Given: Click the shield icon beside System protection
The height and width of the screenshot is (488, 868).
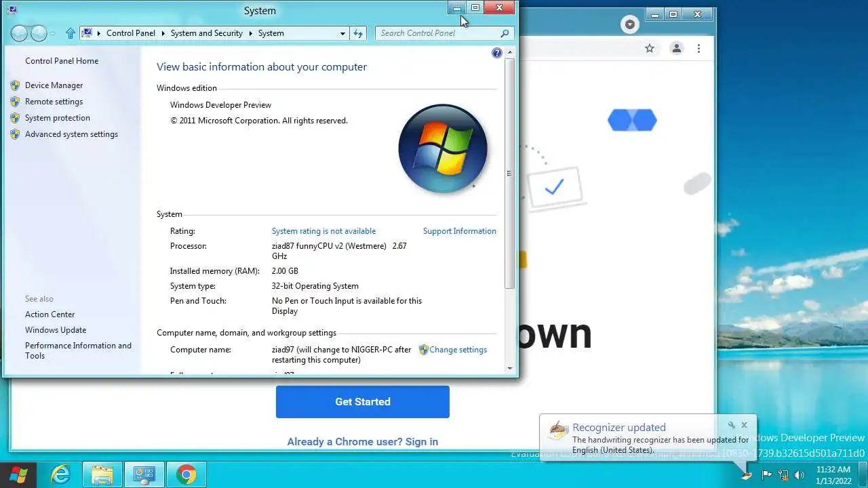Looking at the screenshot, I should (x=15, y=118).
